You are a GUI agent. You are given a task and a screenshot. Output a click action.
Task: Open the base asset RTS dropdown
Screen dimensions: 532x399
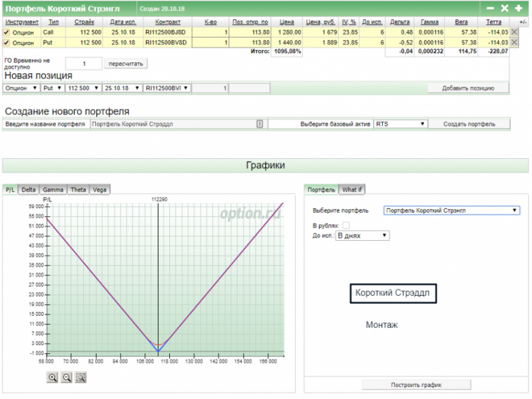pos(400,124)
